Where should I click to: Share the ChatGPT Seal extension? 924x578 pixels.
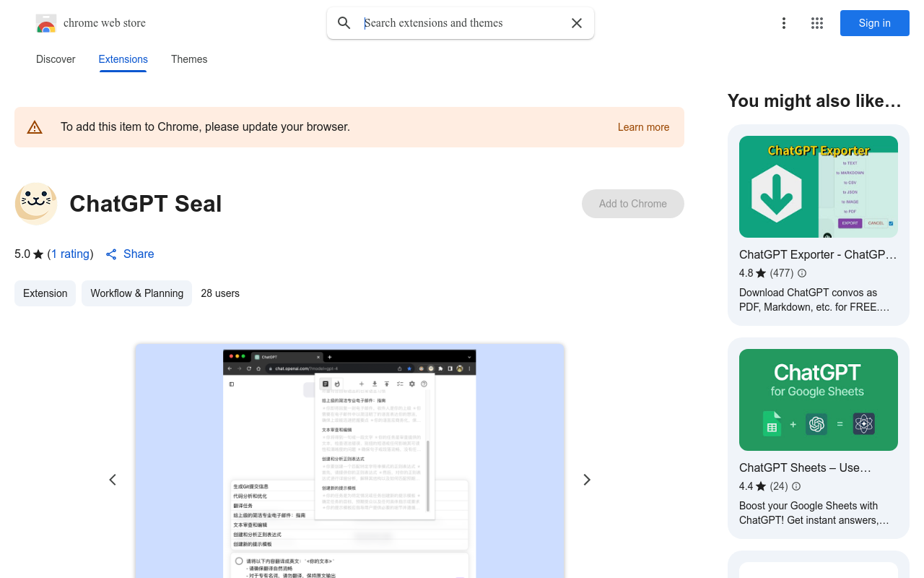click(129, 254)
